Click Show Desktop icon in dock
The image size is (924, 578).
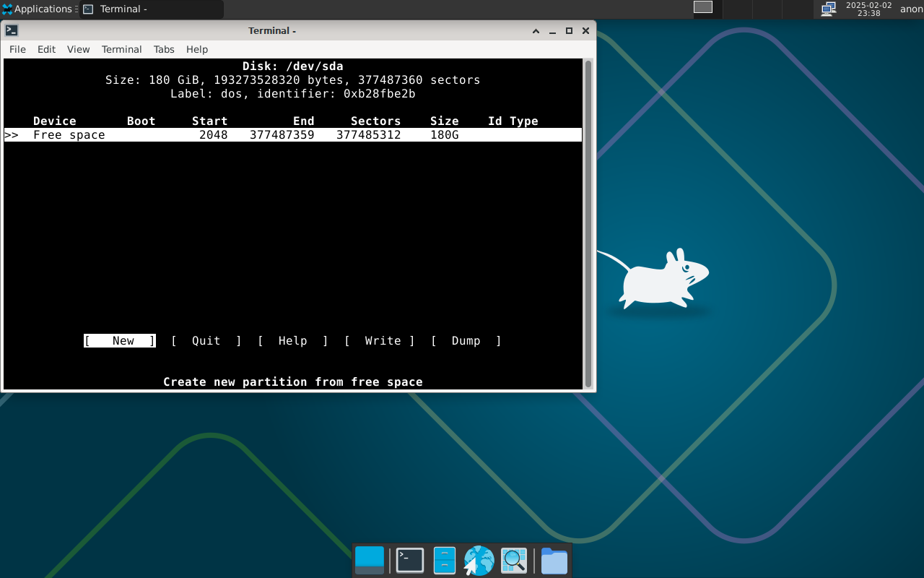pyautogui.click(x=370, y=561)
